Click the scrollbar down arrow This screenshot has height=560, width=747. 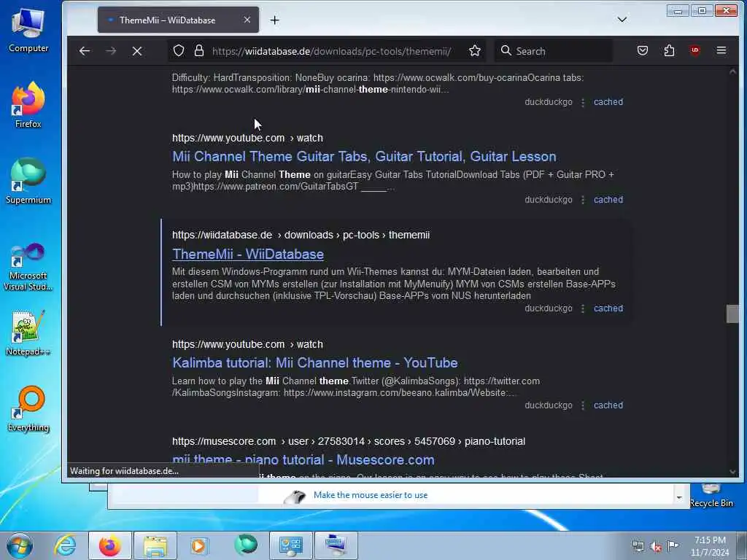point(732,472)
